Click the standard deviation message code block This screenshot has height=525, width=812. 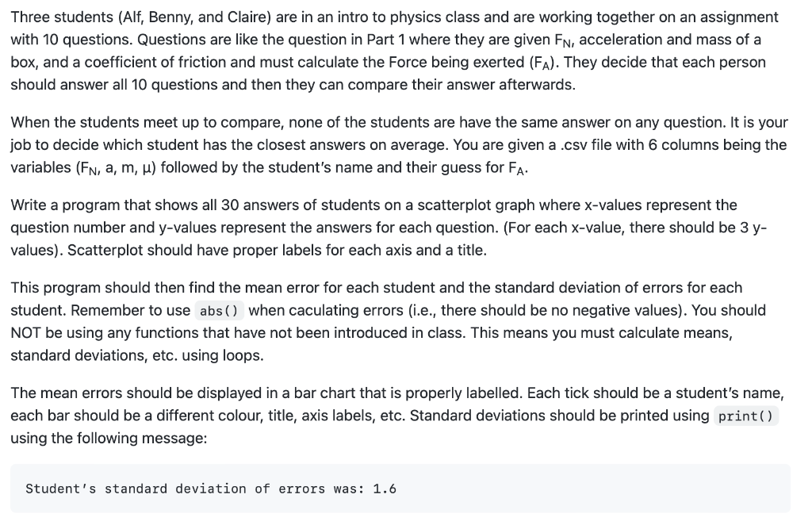point(400,489)
